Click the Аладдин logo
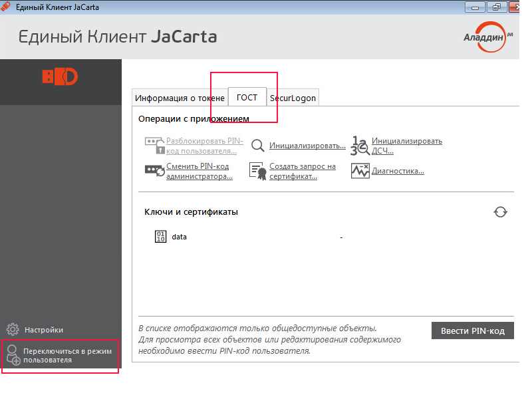 (x=488, y=37)
